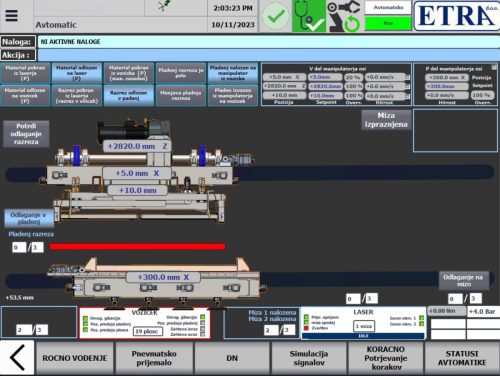Open the hamburger main menu
Image resolution: width=500 pixels, height=376 pixels.
coord(11,15)
